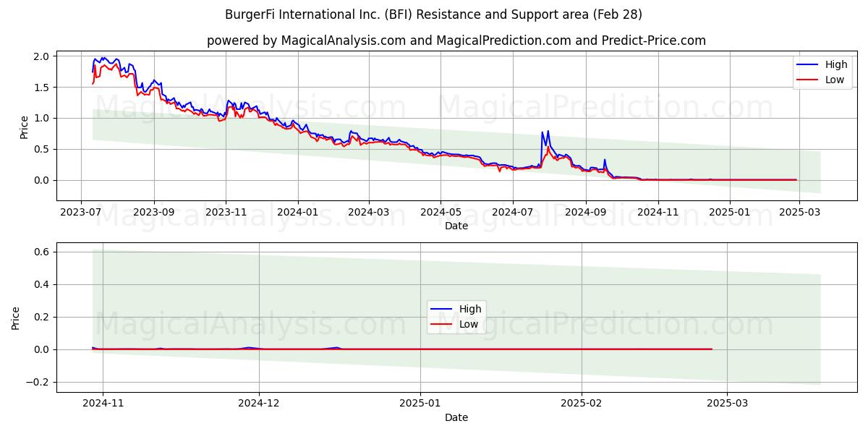Click the '2024-05' tick label

(441, 212)
